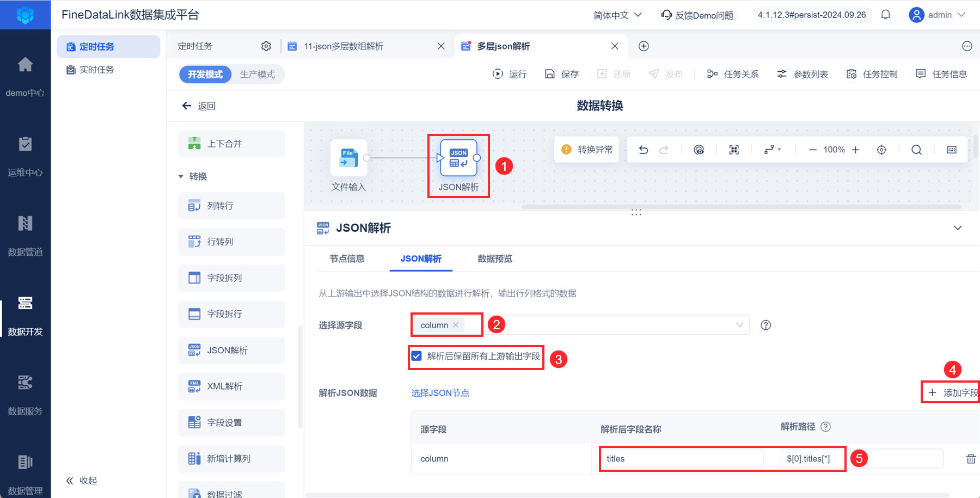Screen dimensions: 980x498
Task: Click the FineDataLink logo icon
Action: 25,15
